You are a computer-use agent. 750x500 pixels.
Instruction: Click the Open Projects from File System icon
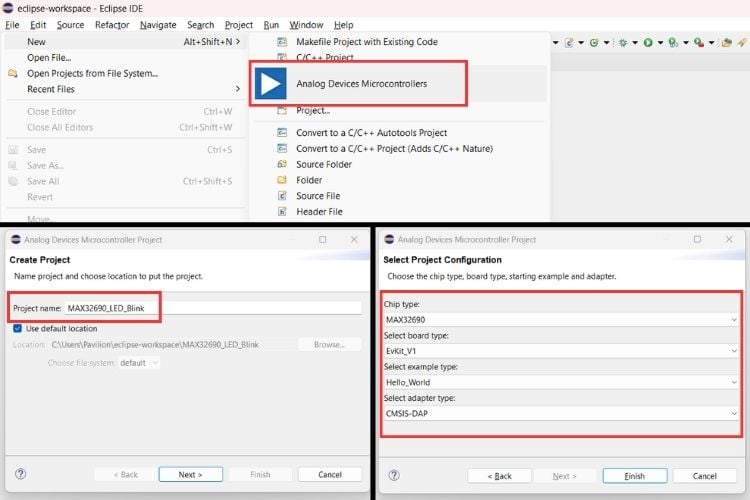(x=13, y=73)
